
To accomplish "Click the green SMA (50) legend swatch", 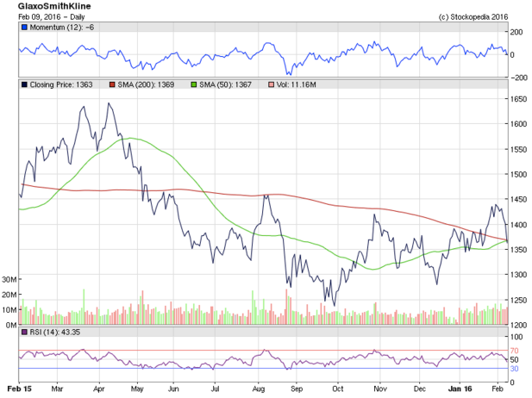I will [x=194, y=84].
